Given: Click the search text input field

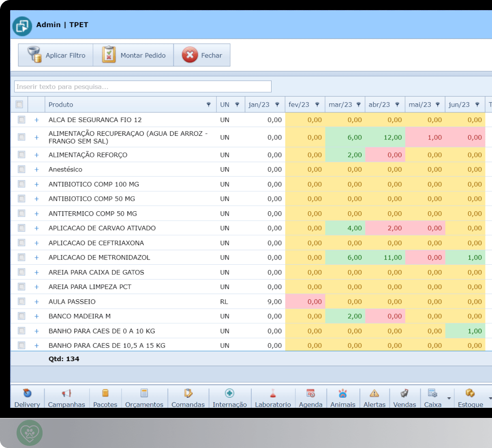Looking at the screenshot, I should point(143,87).
